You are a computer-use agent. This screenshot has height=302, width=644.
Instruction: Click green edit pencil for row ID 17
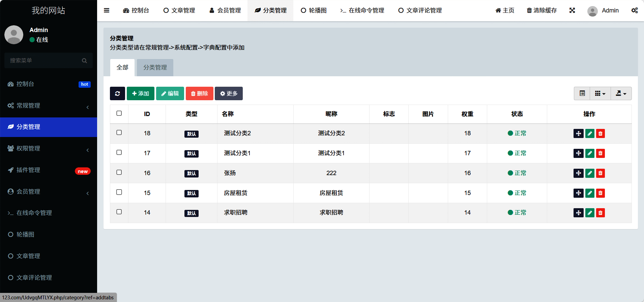[x=590, y=154]
